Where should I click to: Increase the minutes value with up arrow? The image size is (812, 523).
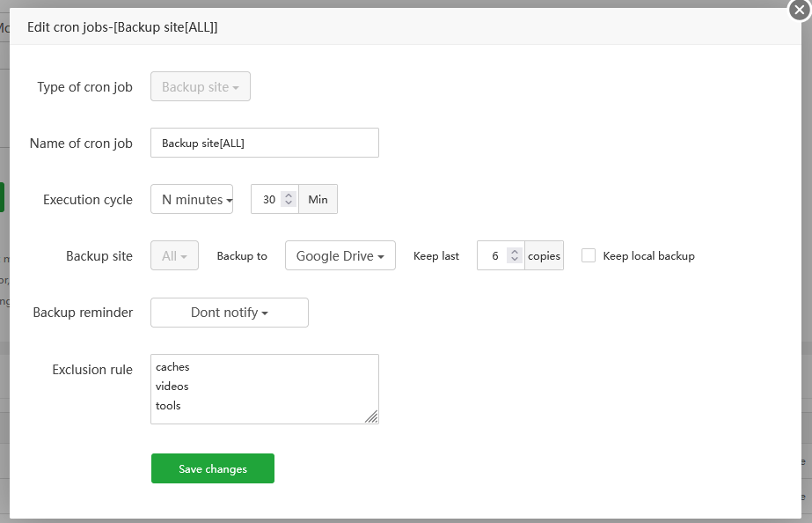(x=288, y=195)
